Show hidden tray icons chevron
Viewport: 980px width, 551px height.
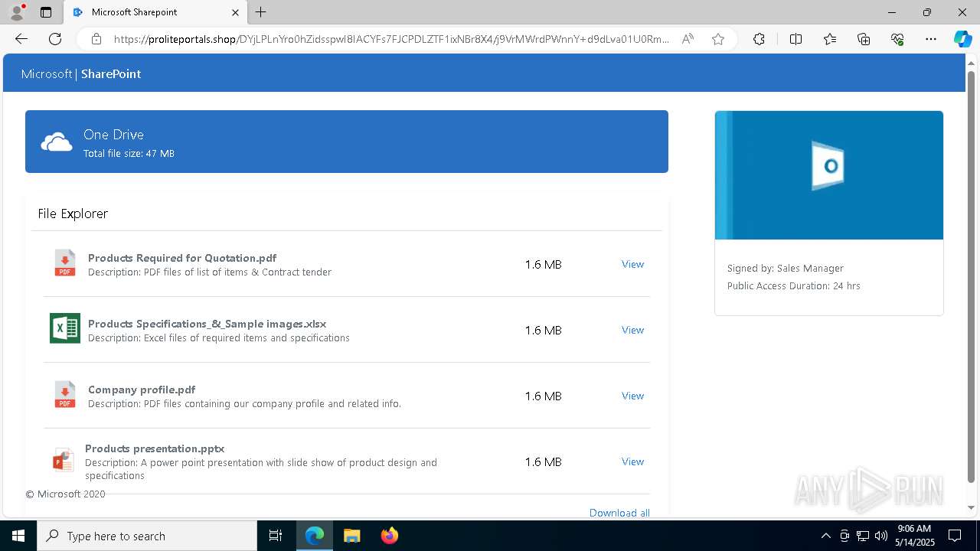pos(826,536)
